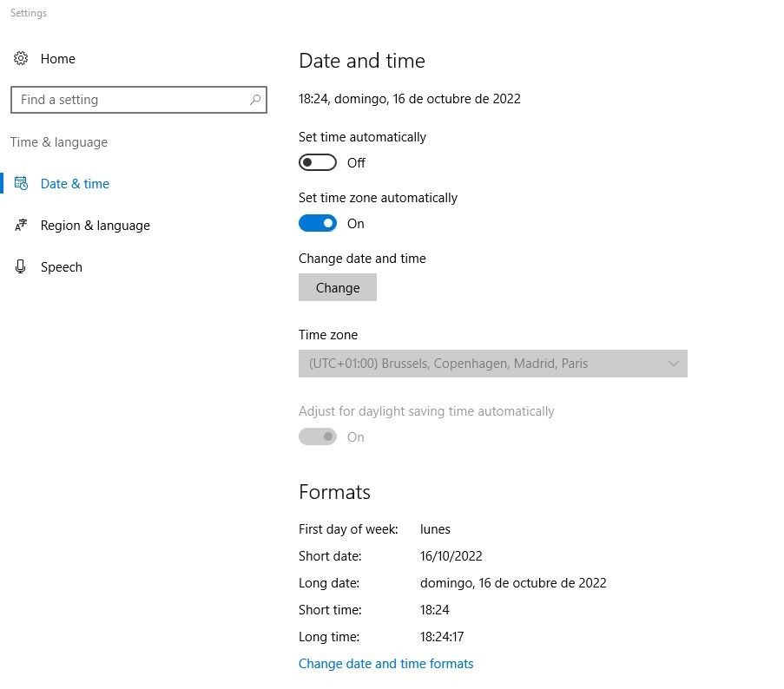Select Date & time in sidebar

tap(75, 184)
